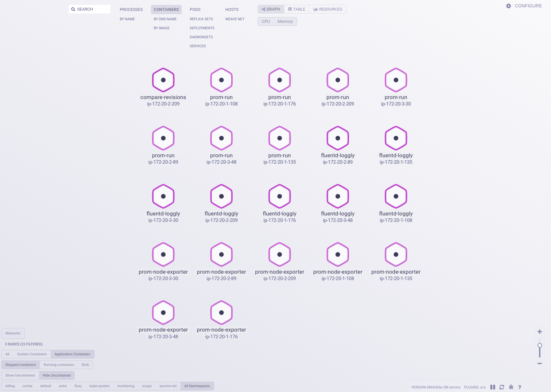Click prom-node-exporter hexagon on ip-172-20-3-30
This screenshot has height=392, width=551.
tap(163, 255)
